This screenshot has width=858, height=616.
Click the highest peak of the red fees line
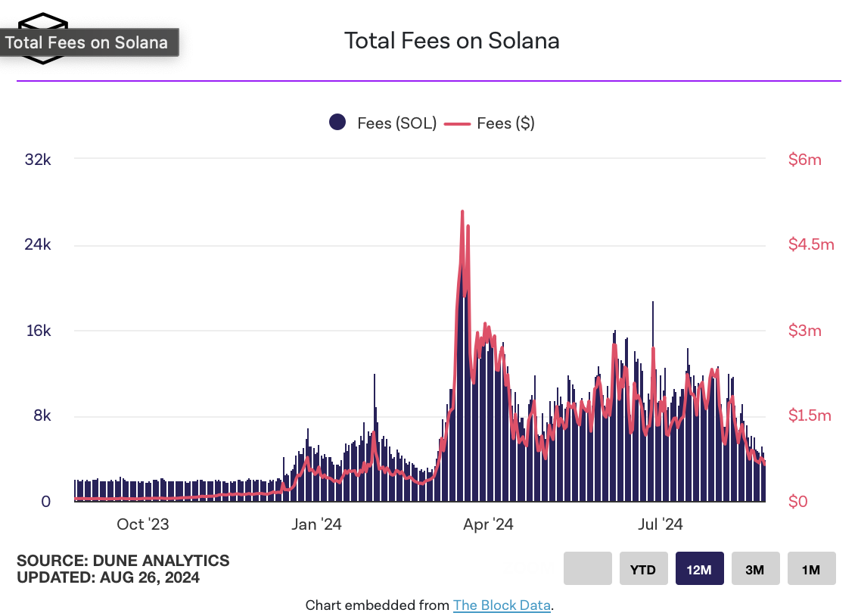[462, 213]
